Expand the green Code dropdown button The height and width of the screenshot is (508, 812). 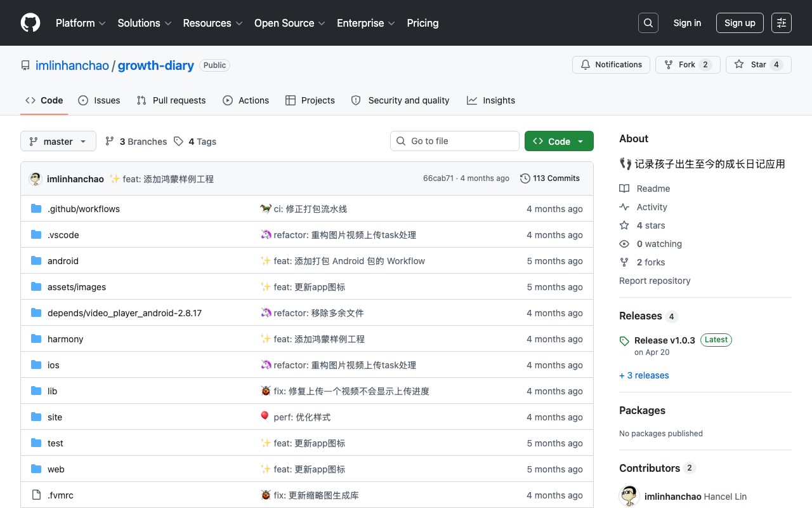coord(559,141)
